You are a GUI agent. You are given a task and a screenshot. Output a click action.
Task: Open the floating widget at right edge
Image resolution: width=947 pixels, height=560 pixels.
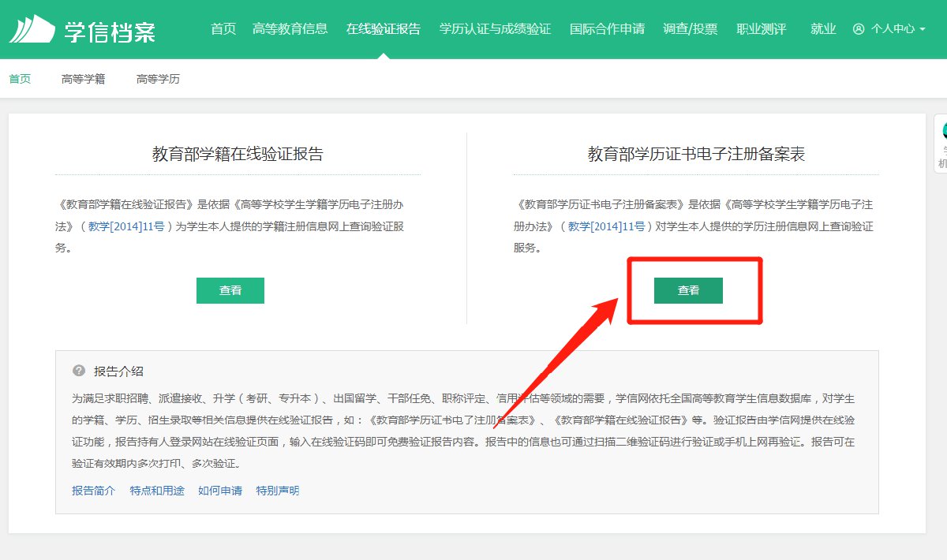point(941,144)
